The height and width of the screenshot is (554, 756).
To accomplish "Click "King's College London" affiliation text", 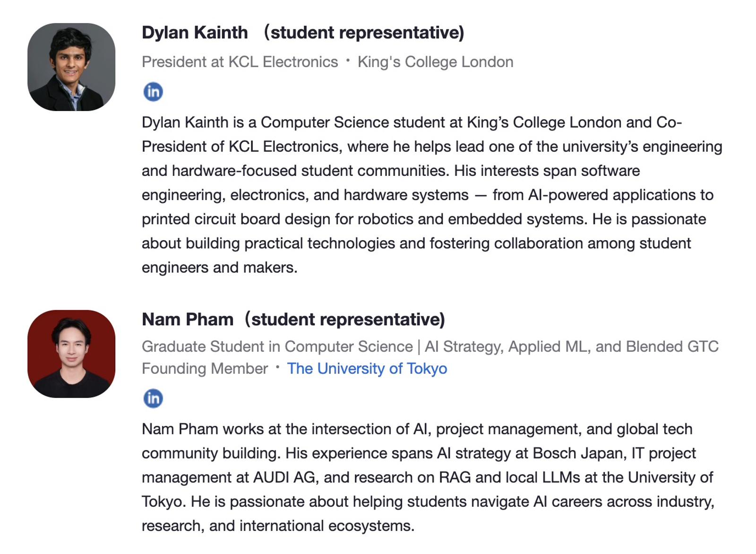I will click(435, 62).
